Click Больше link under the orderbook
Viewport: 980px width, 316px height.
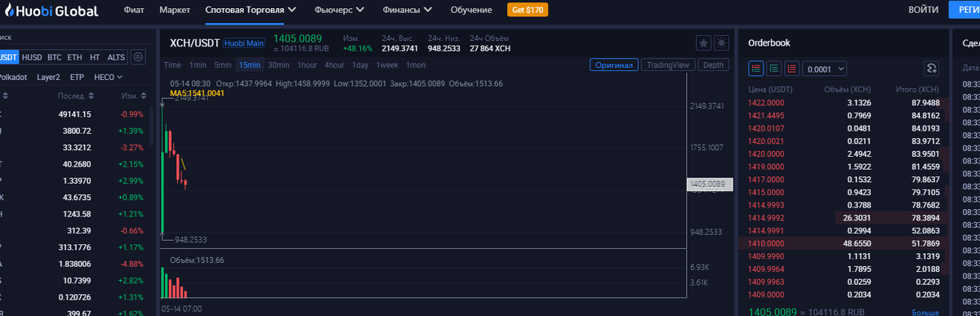pyautogui.click(x=925, y=312)
